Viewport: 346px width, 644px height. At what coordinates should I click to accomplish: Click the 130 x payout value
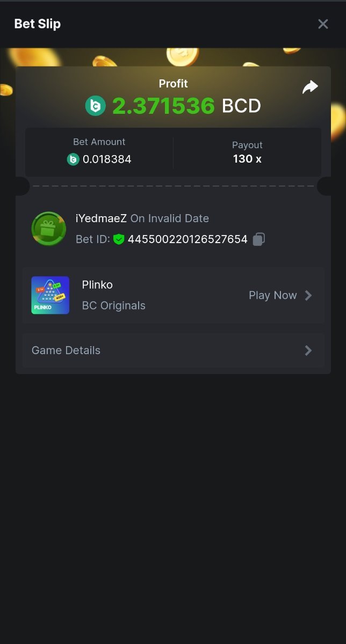pos(247,159)
